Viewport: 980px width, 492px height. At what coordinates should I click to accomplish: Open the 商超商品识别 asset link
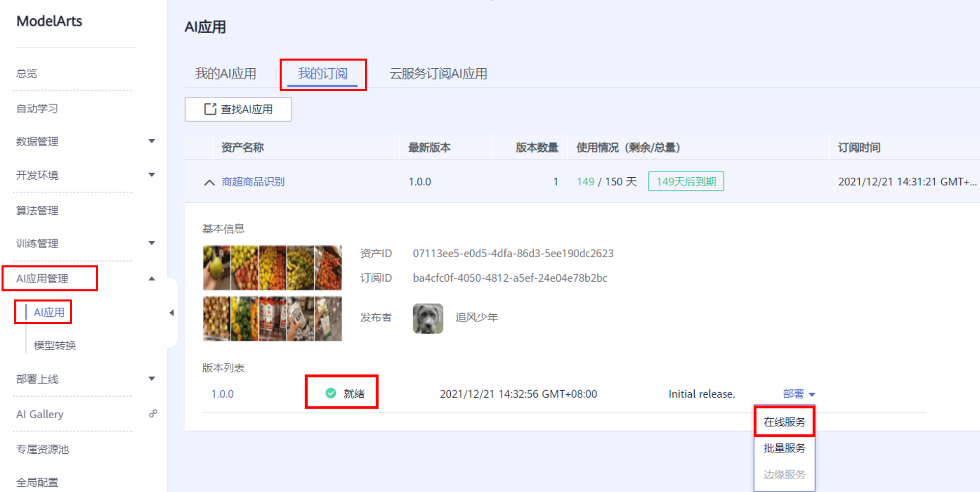click(253, 182)
